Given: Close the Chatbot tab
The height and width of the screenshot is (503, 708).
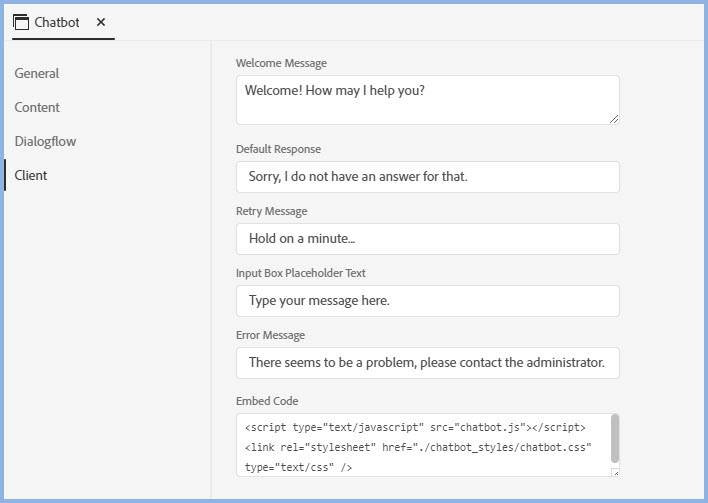Looking at the screenshot, I should point(101,22).
